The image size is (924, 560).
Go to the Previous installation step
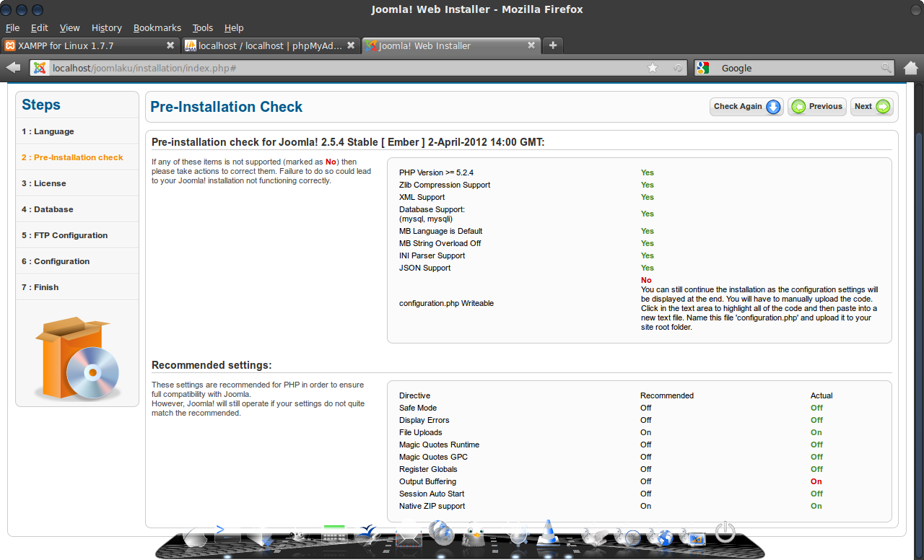point(817,107)
